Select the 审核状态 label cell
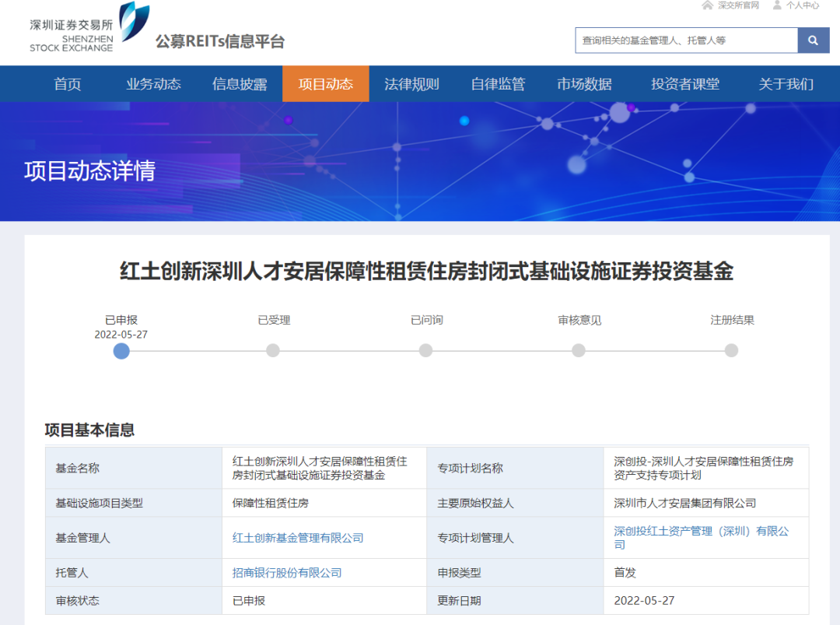Image resolution: width=840 pixels, height=625 pixels. [x=134, y=600]
